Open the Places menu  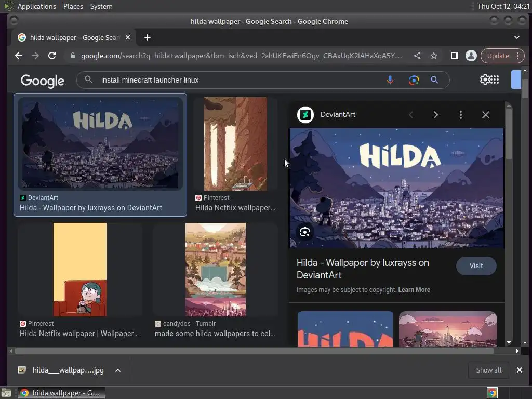pos(73,6)
